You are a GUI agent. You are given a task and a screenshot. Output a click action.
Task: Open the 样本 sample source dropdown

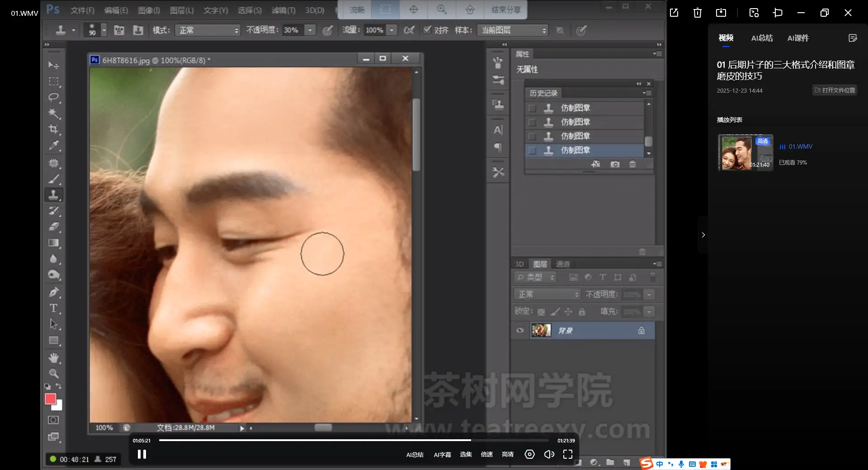tap(513, 30)
